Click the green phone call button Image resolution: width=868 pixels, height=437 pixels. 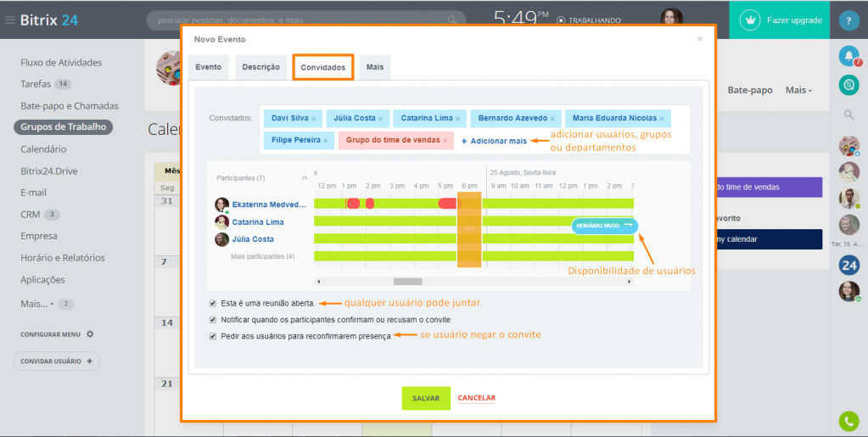[848, 421]
